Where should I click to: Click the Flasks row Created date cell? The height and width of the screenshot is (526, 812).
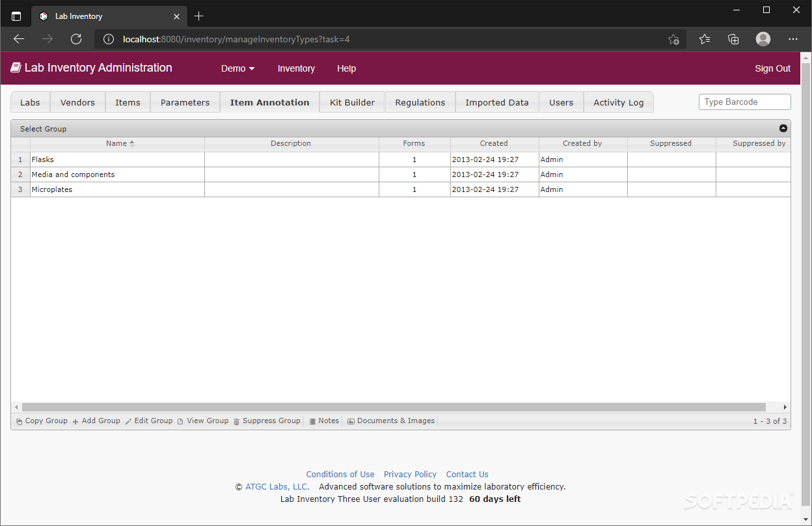click(x=494, y=159)
